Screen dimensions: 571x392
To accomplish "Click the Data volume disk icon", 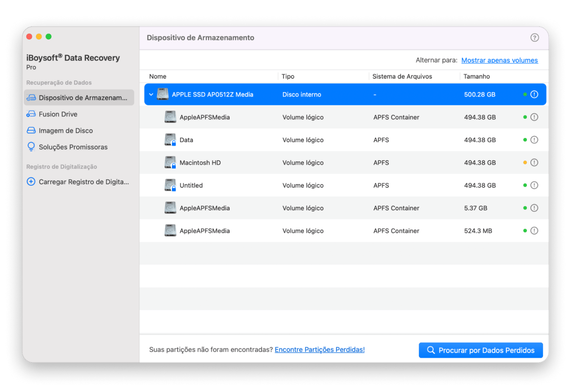I will coord(170,140).
